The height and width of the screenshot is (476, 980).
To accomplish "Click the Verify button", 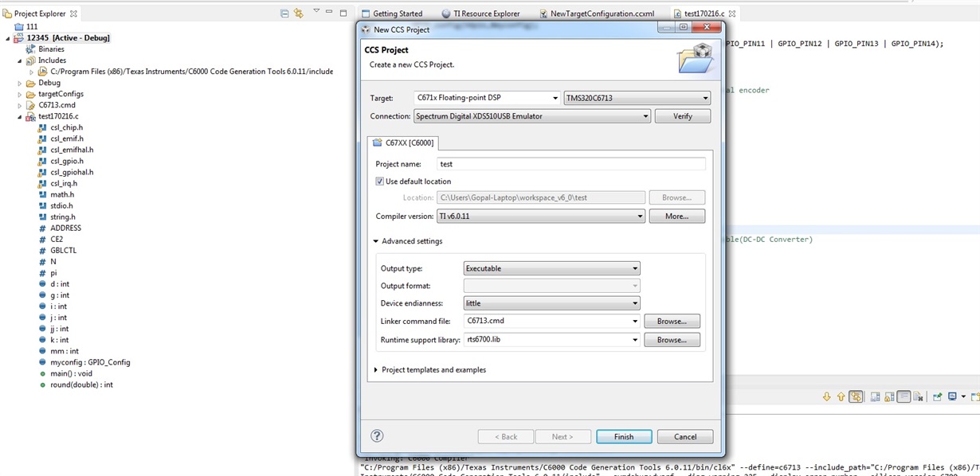I will (x=682, y=116).
